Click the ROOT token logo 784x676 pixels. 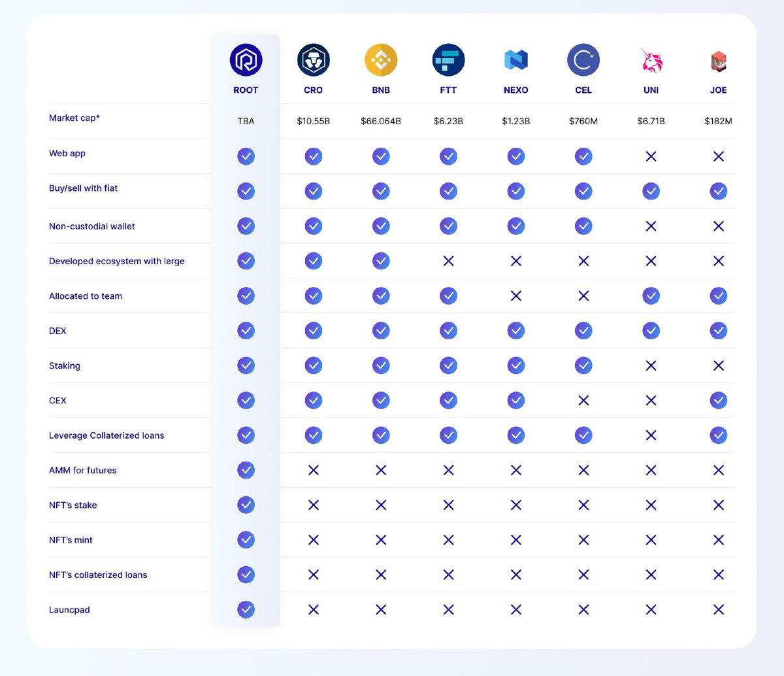tap(246, 60)
